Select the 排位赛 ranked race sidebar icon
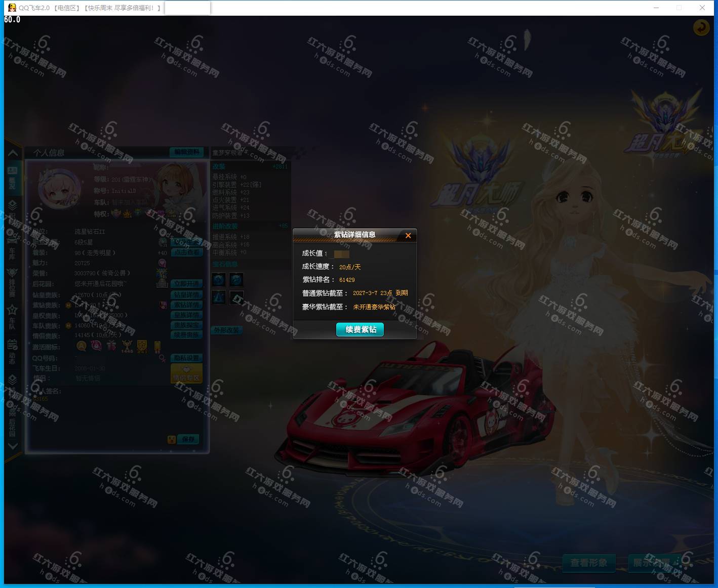This screenshot has height=588, width=718. pos(12,282)
